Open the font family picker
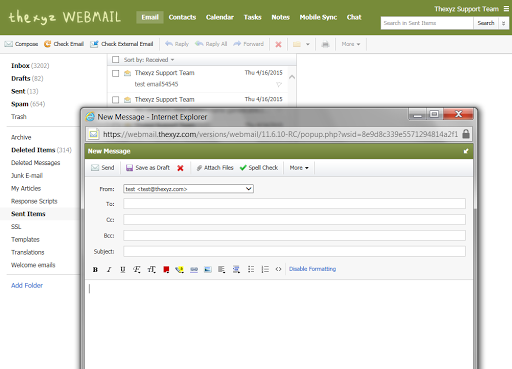 pos(137,269)
